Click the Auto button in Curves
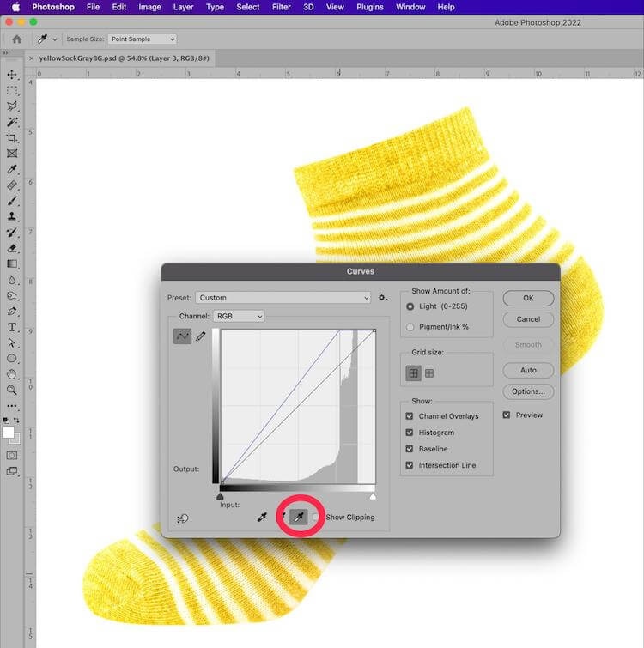Viewport: 644px width, 648px height. tap(528, 370)
